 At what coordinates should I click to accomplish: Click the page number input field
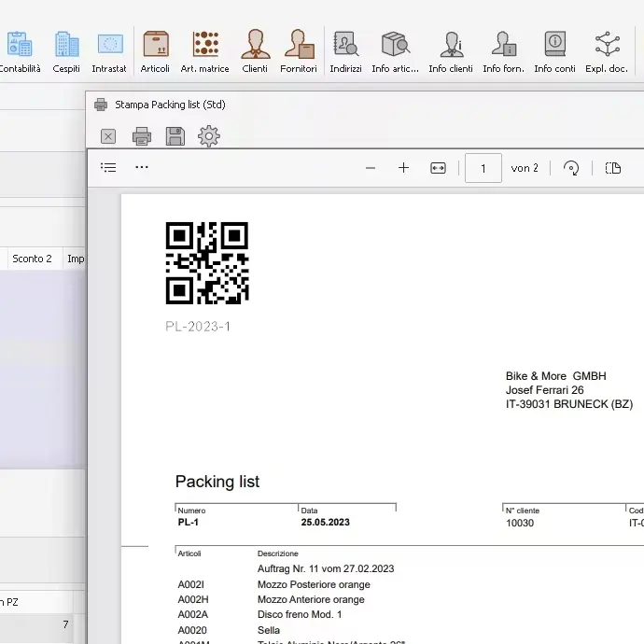pyautogui.click(x=483, y=168)
